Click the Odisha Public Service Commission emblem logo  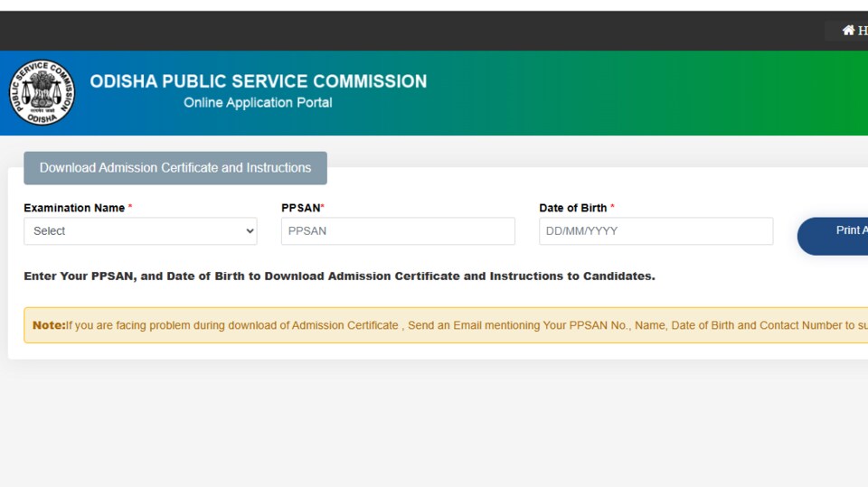pyautogui.click(x=42, y=92)
